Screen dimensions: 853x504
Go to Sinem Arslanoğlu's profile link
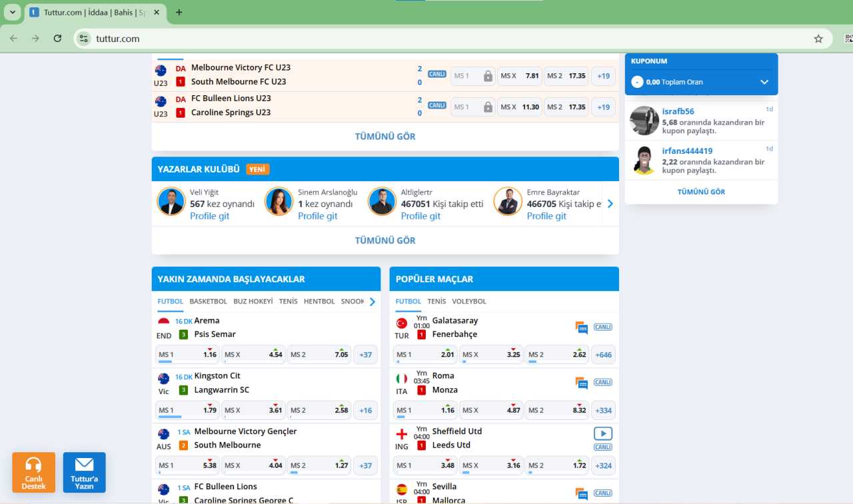point(317,216)
